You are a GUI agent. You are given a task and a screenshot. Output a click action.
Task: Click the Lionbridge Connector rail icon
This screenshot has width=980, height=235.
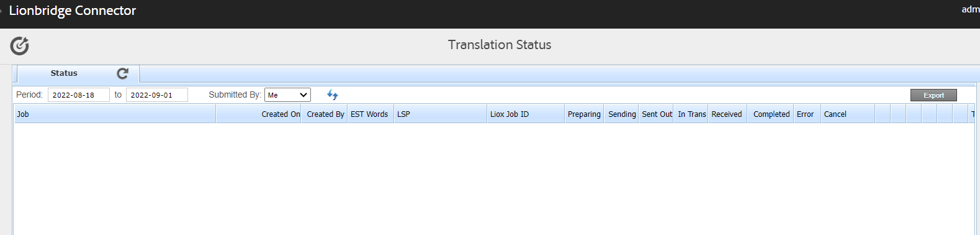[19, 45]
